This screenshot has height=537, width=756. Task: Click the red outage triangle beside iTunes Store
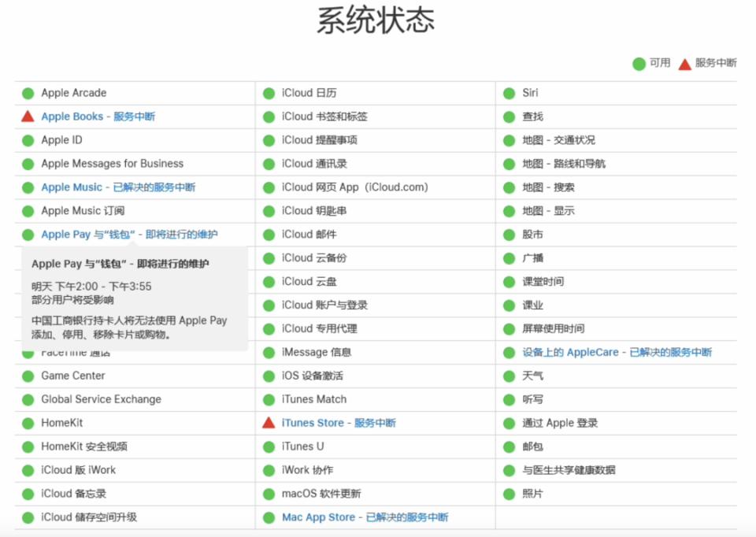pyautogui.click(x=269, y=423)
